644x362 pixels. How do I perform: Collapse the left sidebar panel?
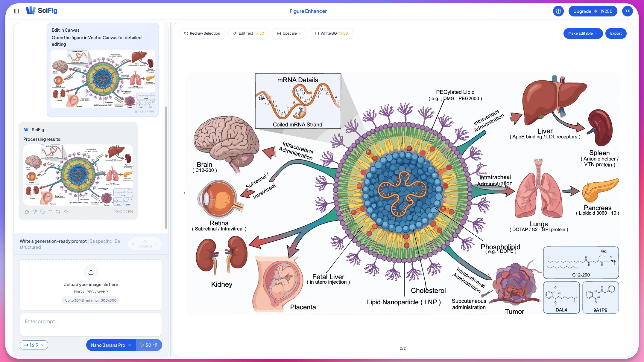pos(16,11)
